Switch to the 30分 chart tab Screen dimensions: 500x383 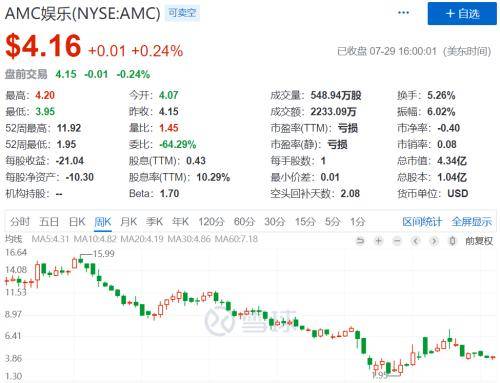(x=275, y=221)
